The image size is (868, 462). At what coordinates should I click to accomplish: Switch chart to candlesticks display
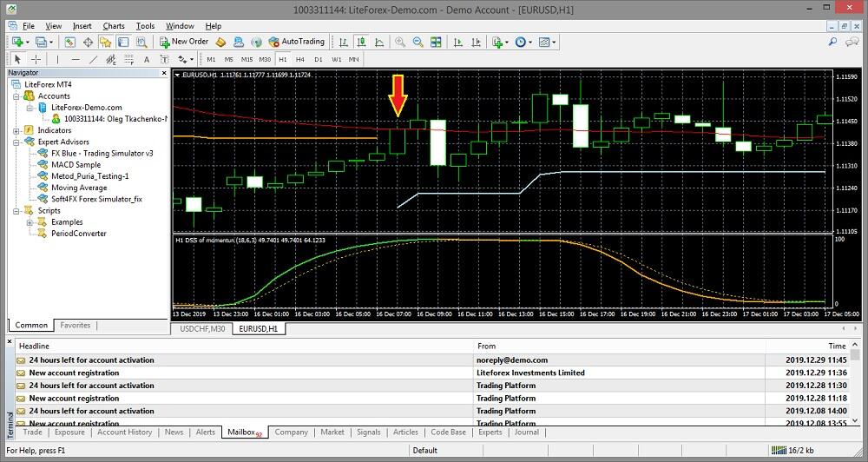tap(360, 42)
